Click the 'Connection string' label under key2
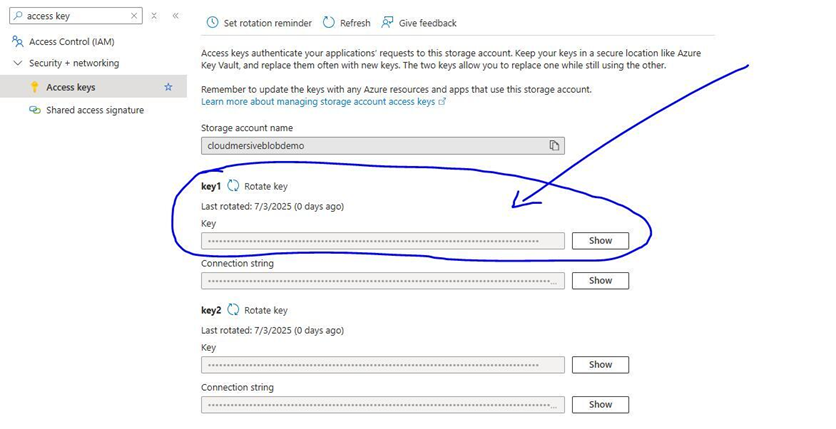This screenshot has height=429, width=836. tap(237, 387)
